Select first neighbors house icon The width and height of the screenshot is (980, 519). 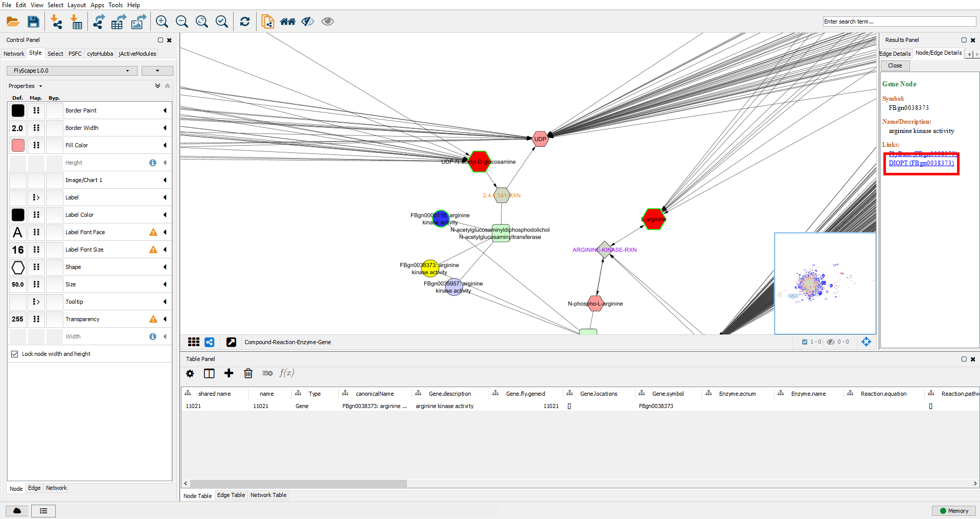[x=288, y=21]
